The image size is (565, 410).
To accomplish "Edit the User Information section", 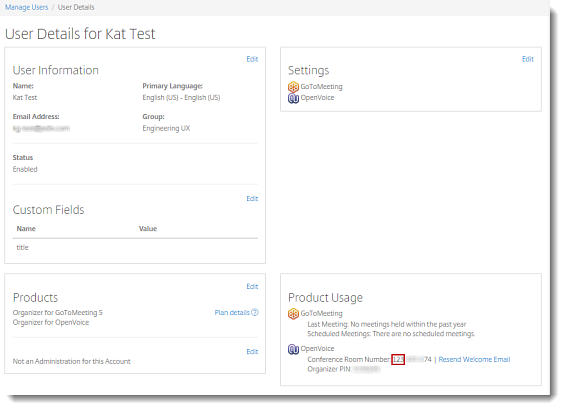I will click(x=252, y=59).
